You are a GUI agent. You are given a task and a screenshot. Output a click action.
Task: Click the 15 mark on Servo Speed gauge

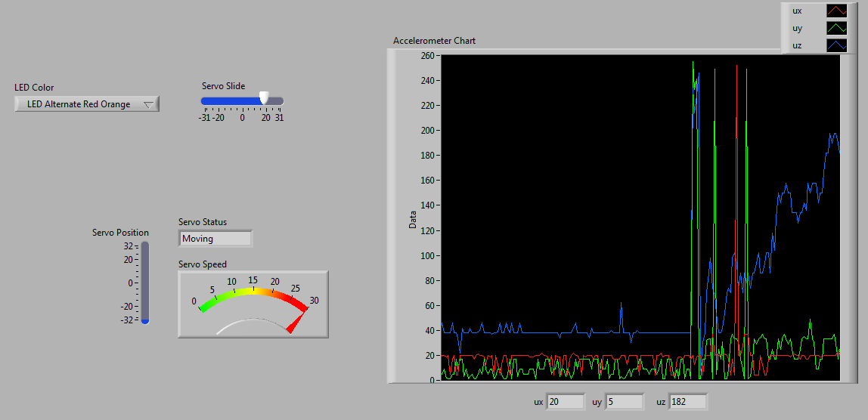click(x=253, y=279)
